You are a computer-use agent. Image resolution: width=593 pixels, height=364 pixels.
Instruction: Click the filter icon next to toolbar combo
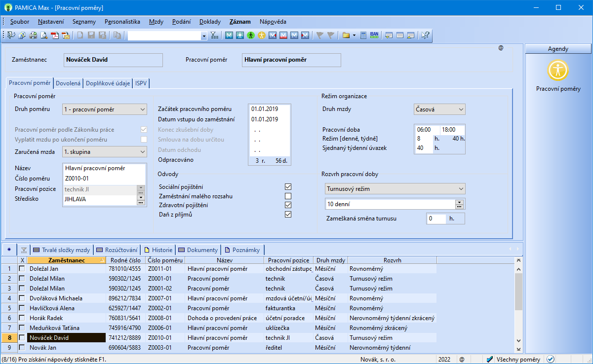214,36
